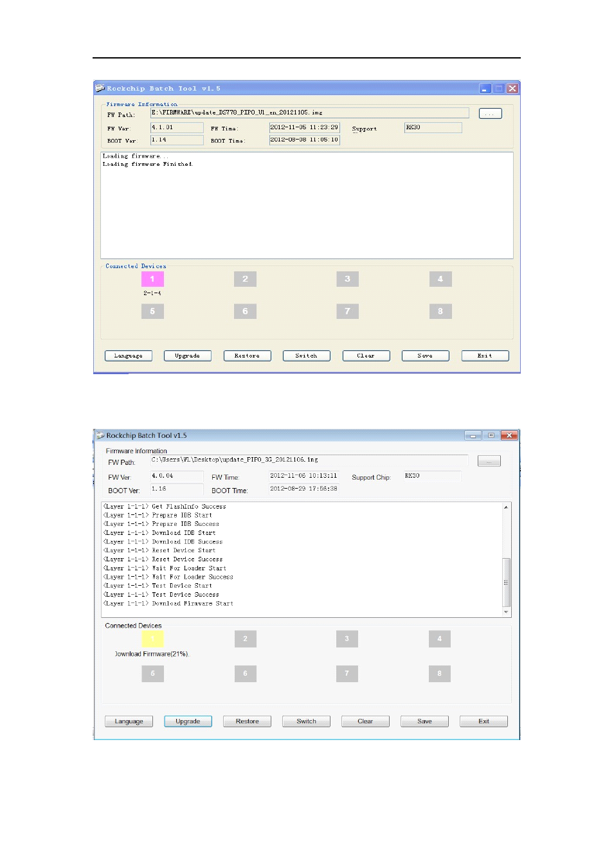Select device slot 3 in the lower window
The image size is (614, 868).
(347, 638)
